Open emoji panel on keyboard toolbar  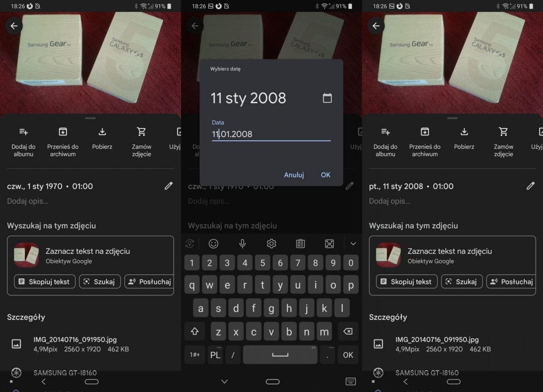(213, 244)
